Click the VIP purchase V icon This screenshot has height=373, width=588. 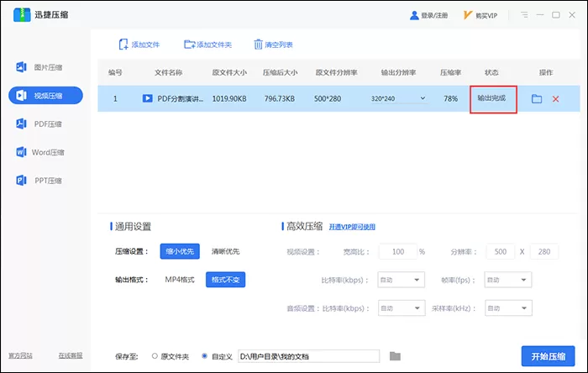(468, 15)
